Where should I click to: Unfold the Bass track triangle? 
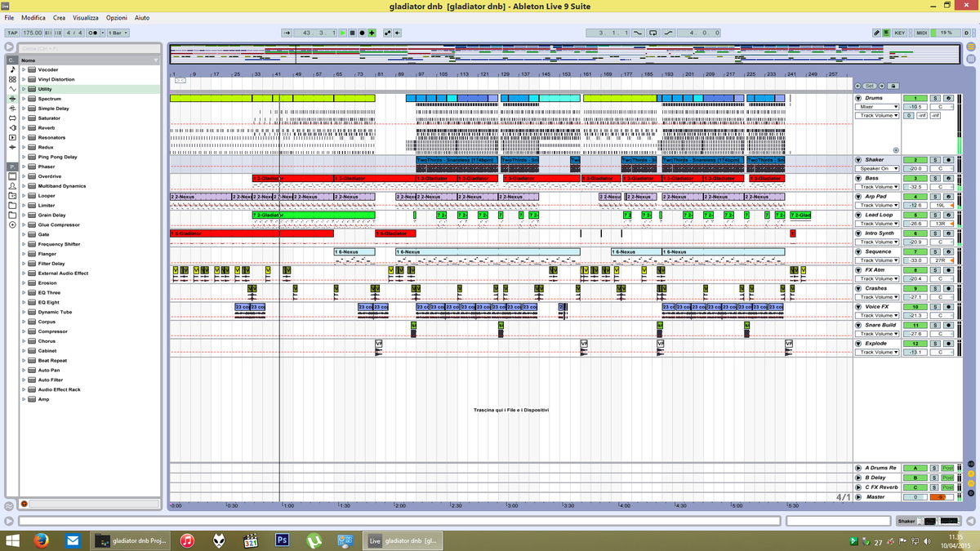point(858,178)
